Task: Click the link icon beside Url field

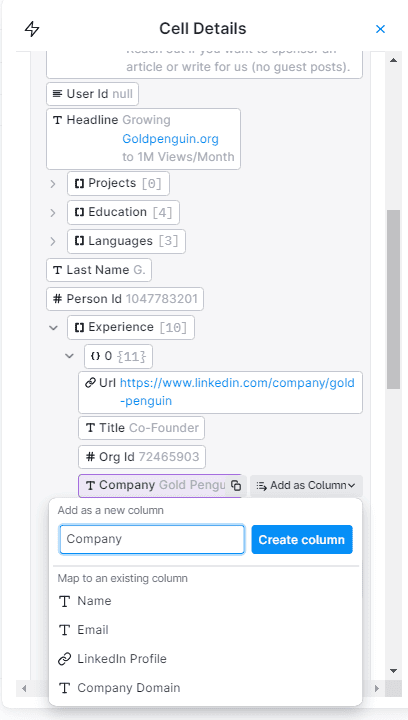Action: coord(90,383)
